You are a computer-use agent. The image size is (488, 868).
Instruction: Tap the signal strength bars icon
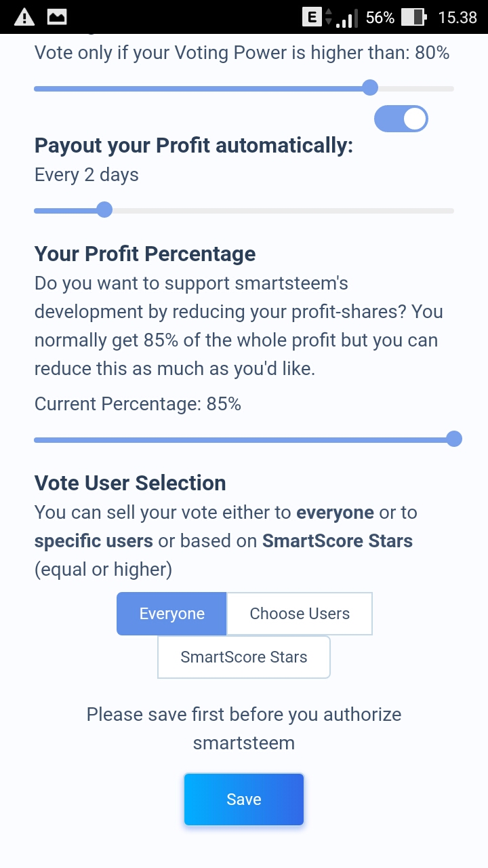click(x=346, y=18)
